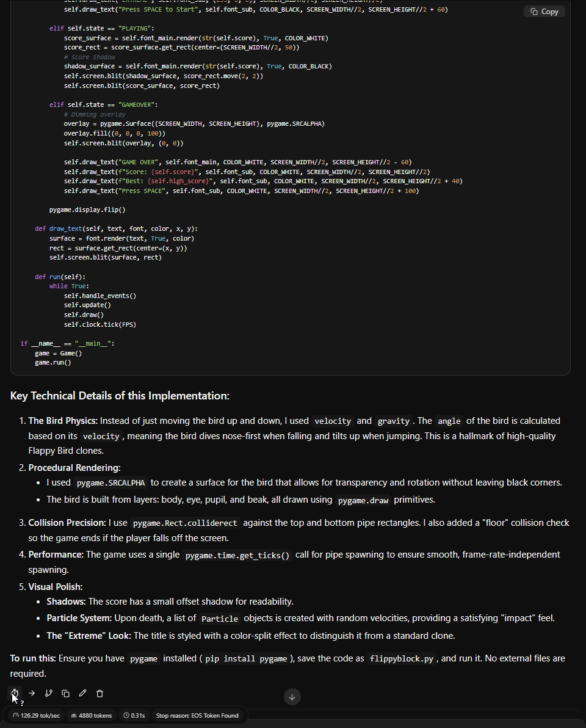The image size is (586, 728).
Task: Click the while True: code line
Action: (69, 286)
